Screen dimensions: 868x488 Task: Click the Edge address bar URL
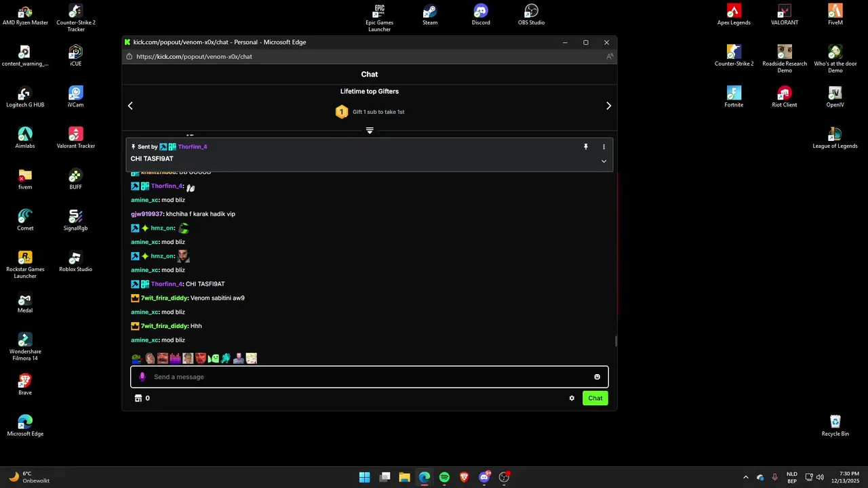[194, 56]
